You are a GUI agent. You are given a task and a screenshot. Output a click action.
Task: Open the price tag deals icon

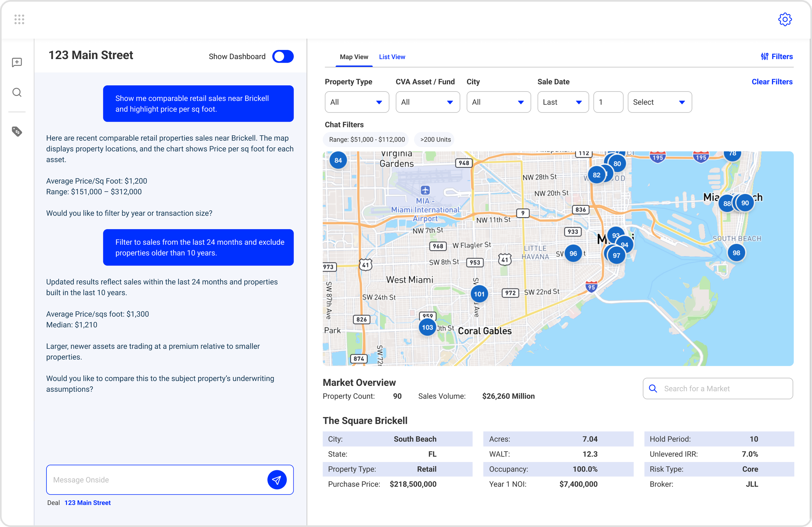[17, 131]
